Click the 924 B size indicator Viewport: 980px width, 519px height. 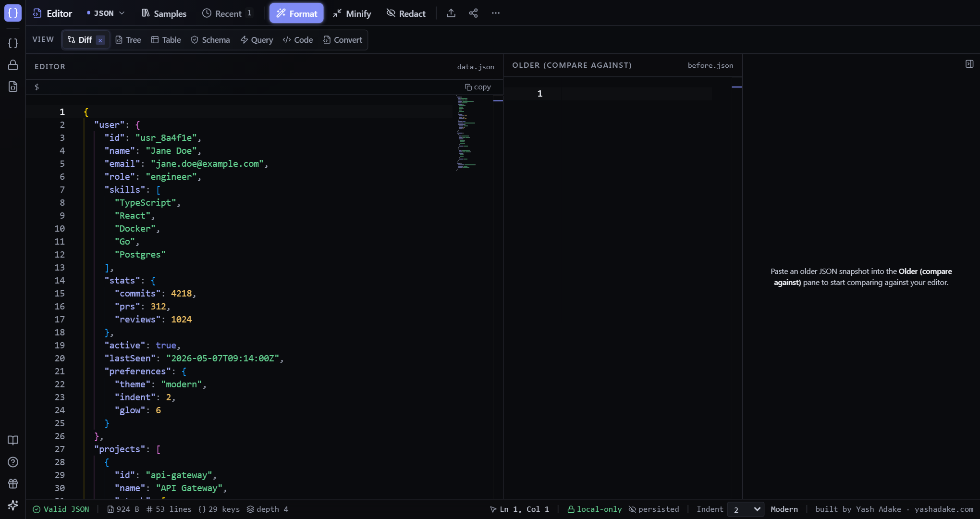(x=123, y=509)
